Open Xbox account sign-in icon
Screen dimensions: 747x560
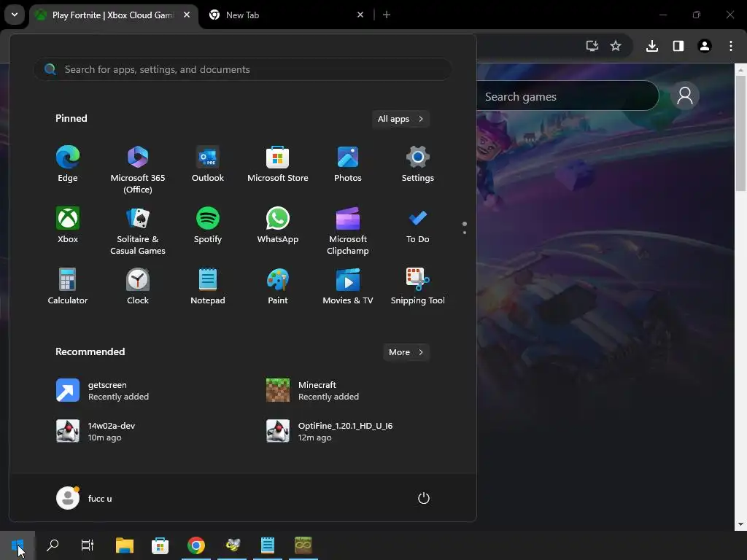pyautogui.click(x=684, y=96)
